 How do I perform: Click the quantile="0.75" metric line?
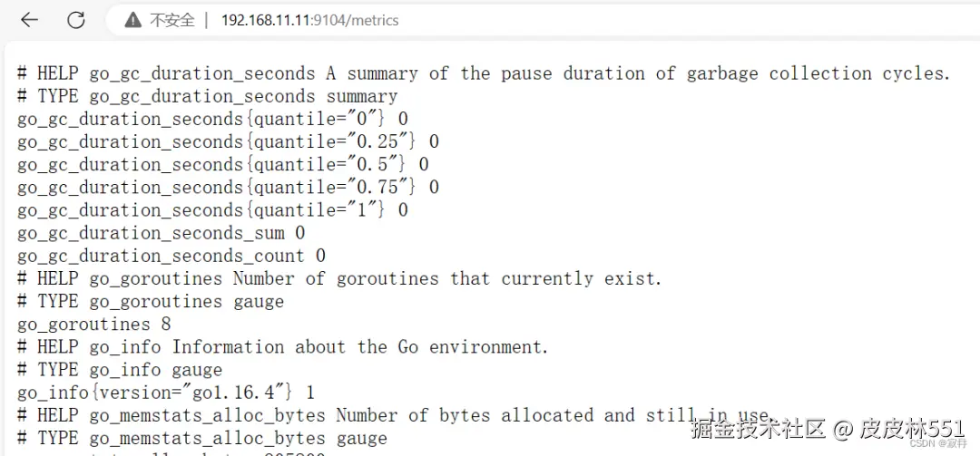pos(228,187)
